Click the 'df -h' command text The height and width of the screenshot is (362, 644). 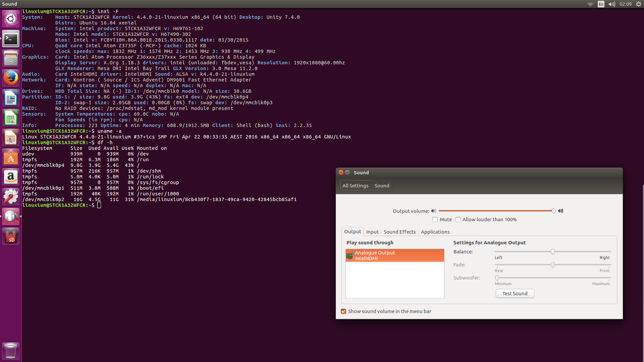point(105,142)
